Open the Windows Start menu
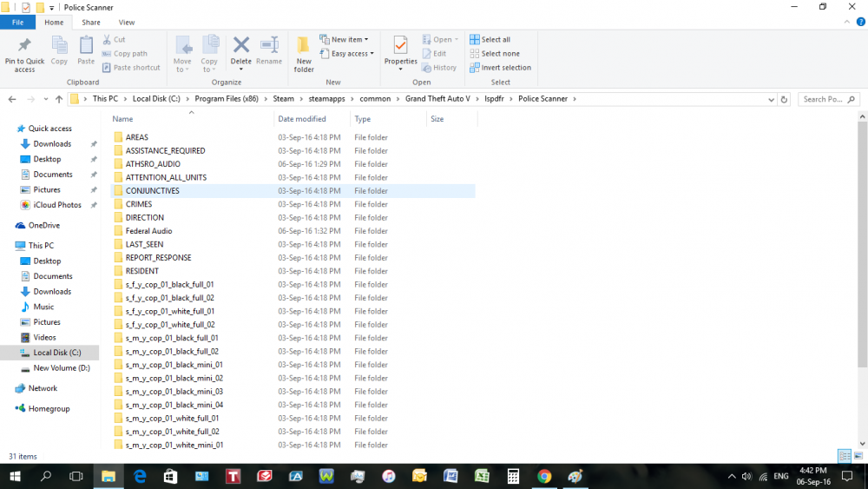868x489 pixels. [x=15, y=476]
